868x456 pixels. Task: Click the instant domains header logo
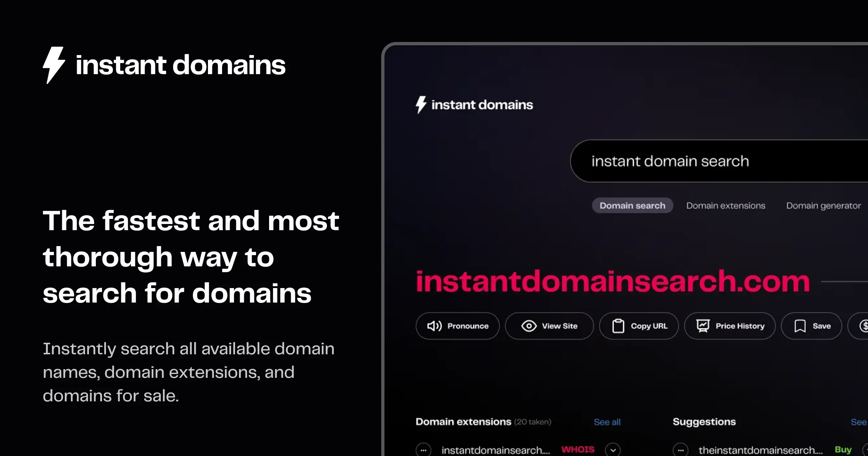[163, 64]
